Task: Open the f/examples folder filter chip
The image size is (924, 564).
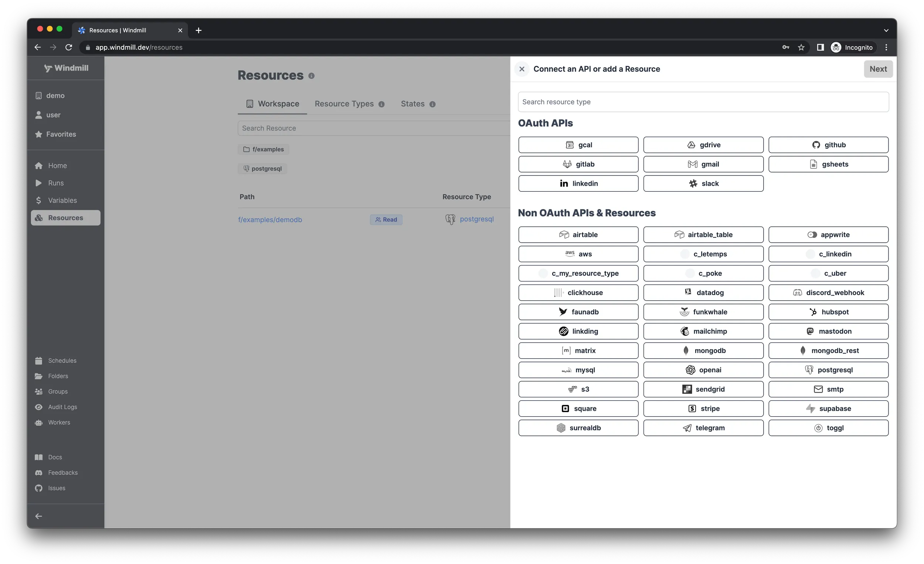Action: pos(263,149)
